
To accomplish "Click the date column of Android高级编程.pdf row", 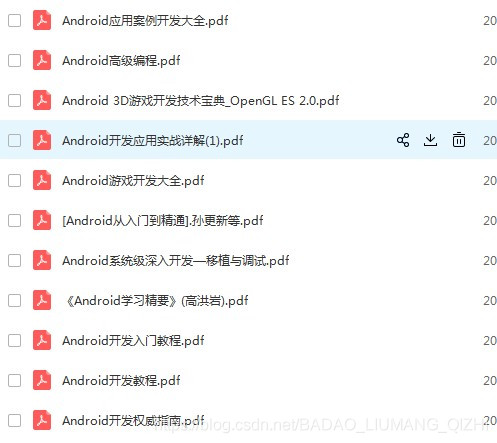I will click(490, 61).
